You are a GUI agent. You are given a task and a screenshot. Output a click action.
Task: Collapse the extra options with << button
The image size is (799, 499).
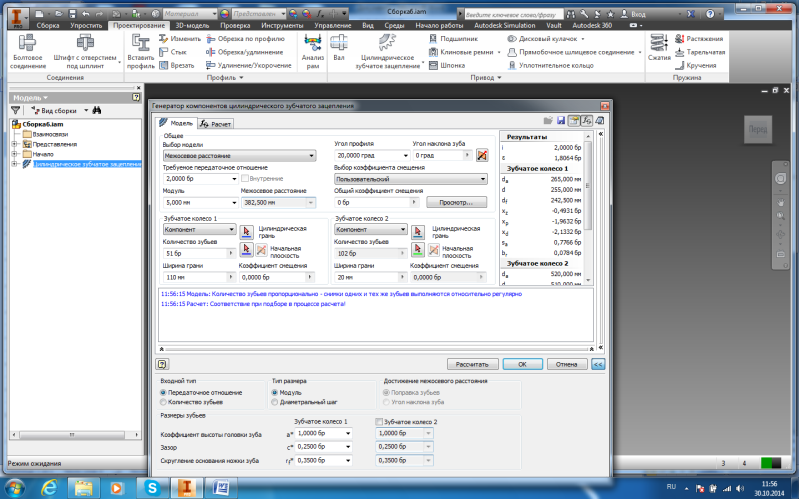(x=597, y=364)
